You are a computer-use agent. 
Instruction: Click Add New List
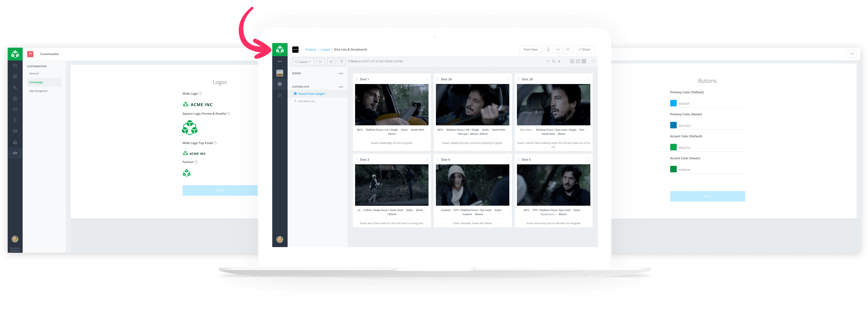(306, 101)
